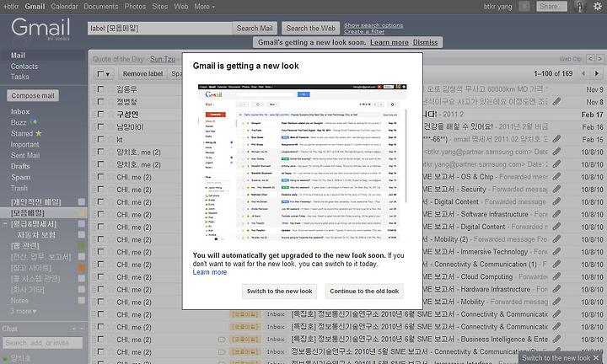This screenshot has width=607, height=364.
Task: Click the new Gmail preview thumbnail
Action: (x=303, y=163)
